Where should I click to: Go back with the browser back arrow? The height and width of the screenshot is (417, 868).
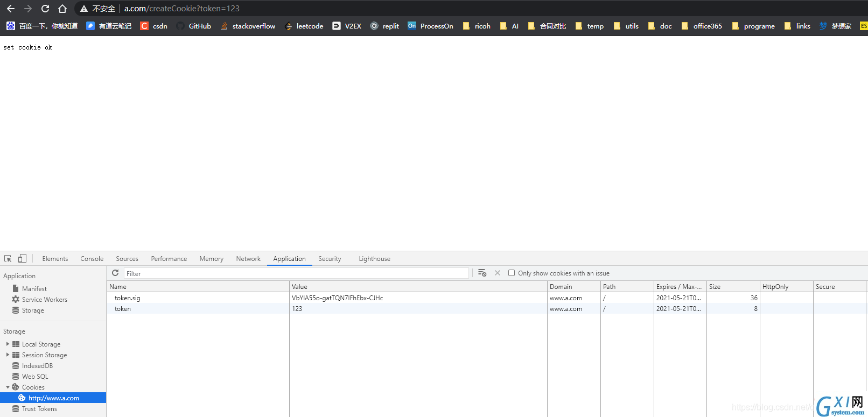point(11,9)
